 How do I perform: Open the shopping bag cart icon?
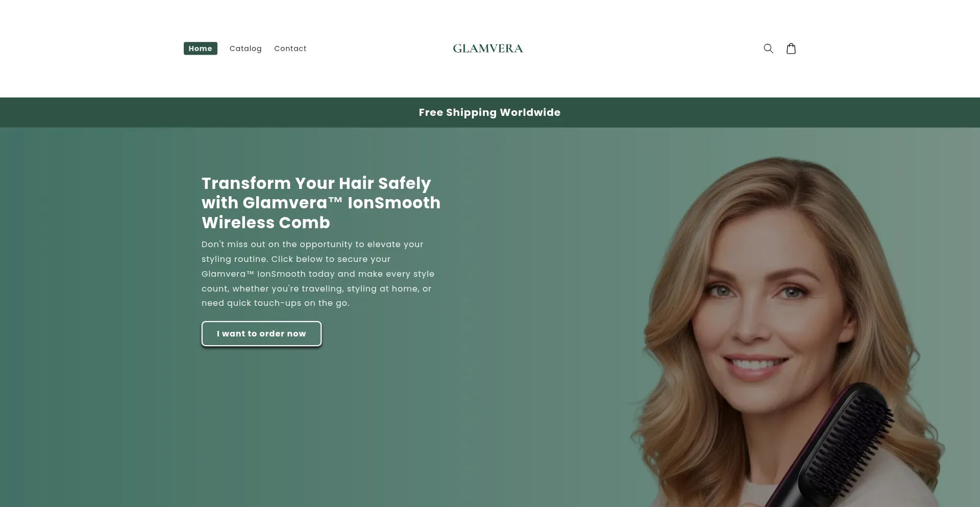coord(791,49)
